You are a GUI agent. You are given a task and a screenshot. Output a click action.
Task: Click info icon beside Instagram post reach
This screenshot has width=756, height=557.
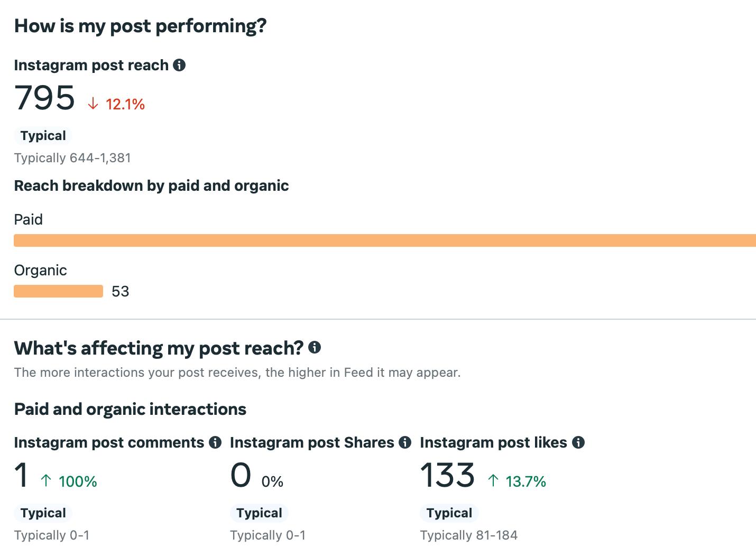coord(180,65)
